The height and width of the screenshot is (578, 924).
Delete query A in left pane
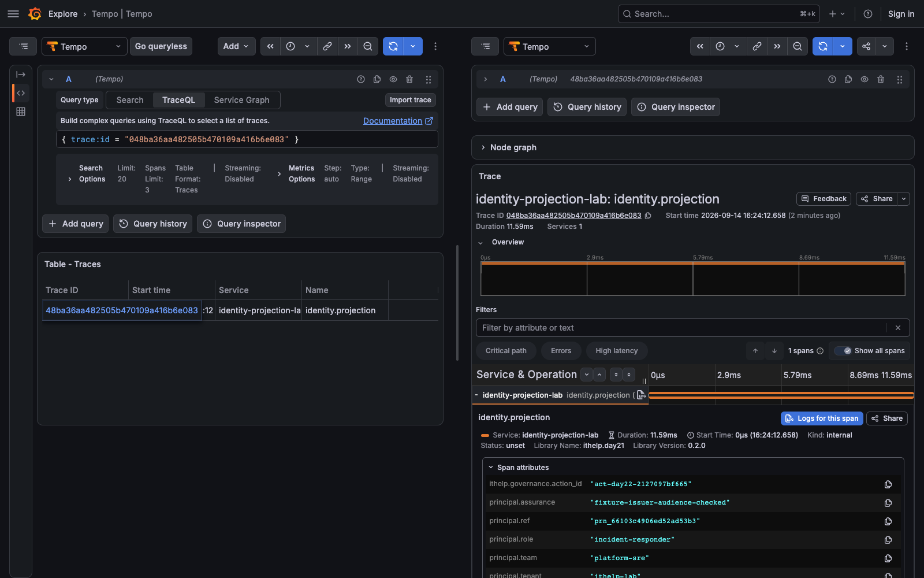coord(409,79)
